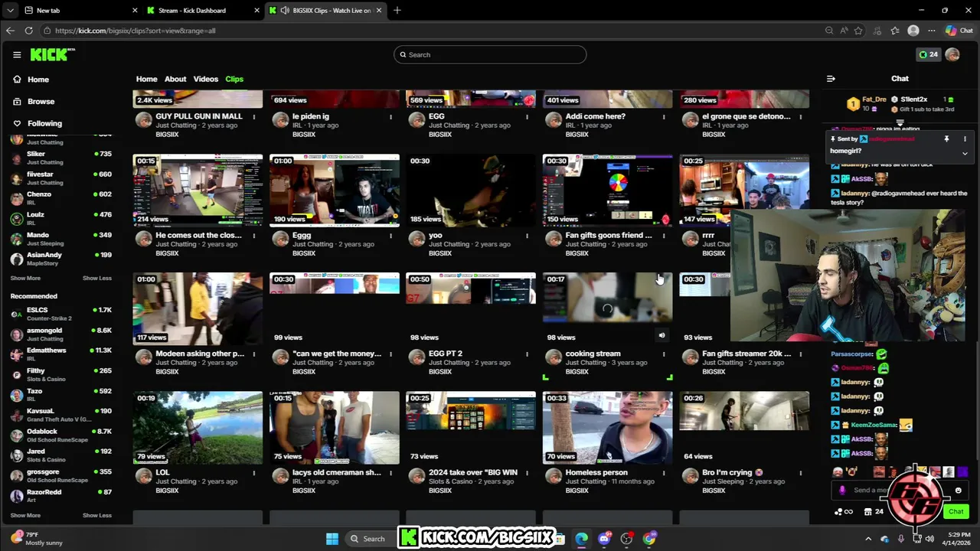Screen dimensions: 980x551
Task: Click the Home house icon in sidebar
Action: (x=17, y=80)
